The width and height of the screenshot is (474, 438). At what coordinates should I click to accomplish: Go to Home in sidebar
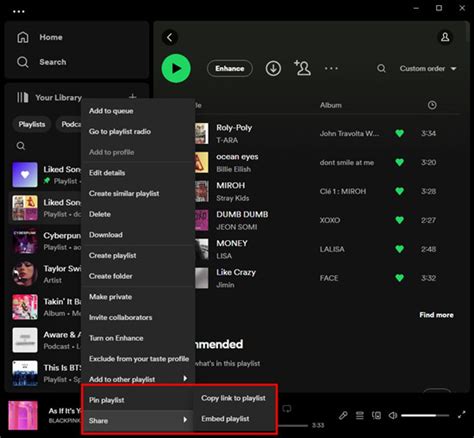pyautogui.click(x=40, y=37)
